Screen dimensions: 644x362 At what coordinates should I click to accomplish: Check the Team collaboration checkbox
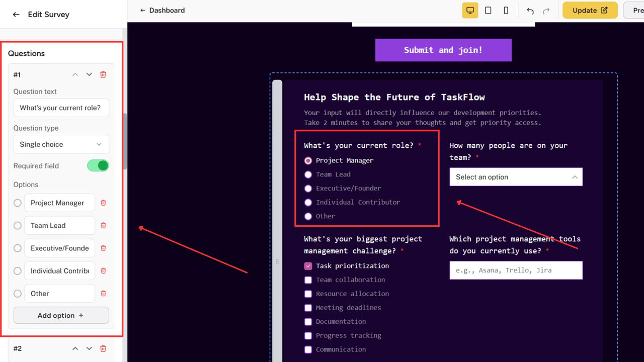(308, 280)
